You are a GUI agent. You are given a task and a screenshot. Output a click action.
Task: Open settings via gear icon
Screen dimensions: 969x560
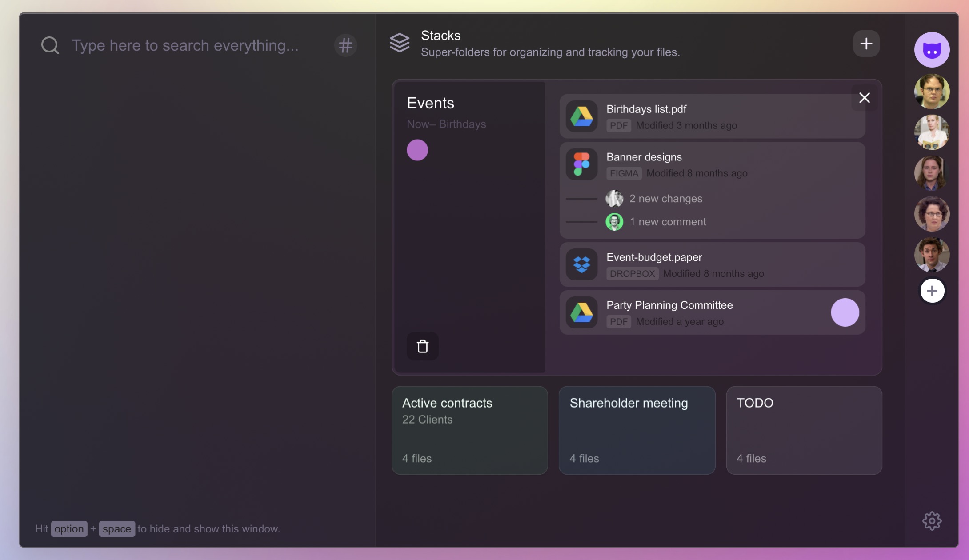point(932,520)
